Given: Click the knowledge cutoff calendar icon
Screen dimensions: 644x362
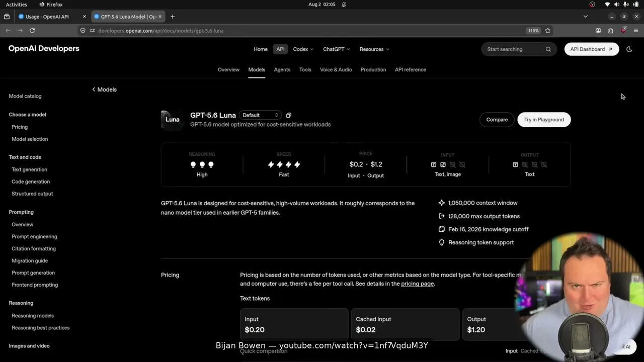Looking at the screenshot, I should point(442,229).
